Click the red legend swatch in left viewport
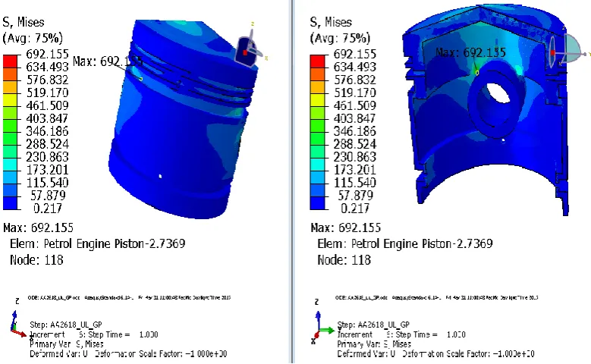 click(10, 61)
